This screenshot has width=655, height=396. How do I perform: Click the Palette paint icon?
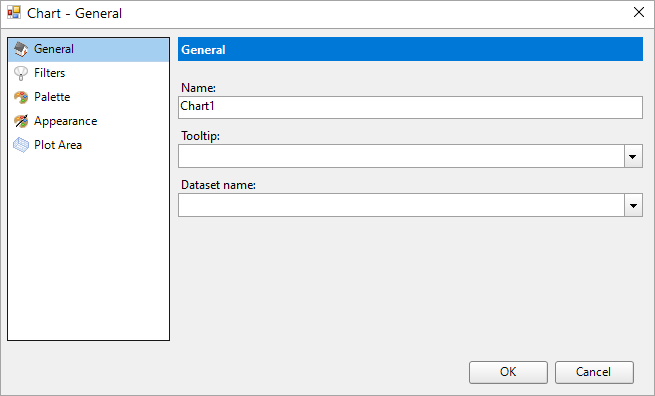21,97
